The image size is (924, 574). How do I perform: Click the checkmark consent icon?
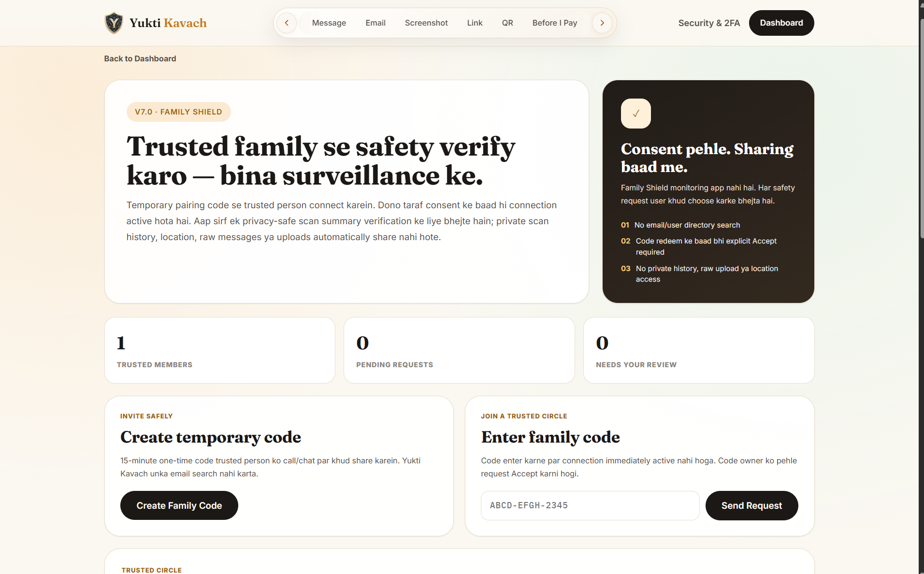click(x=635, y=114)
